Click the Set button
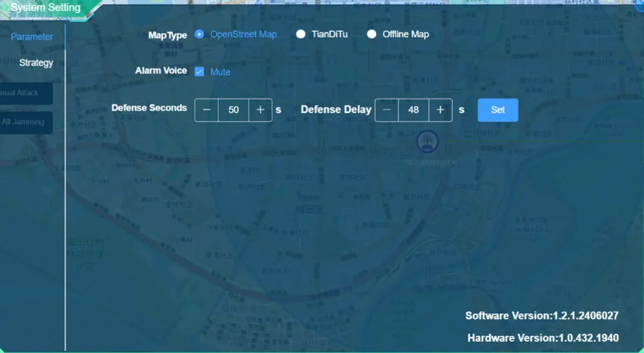 [x=498, y=110]
